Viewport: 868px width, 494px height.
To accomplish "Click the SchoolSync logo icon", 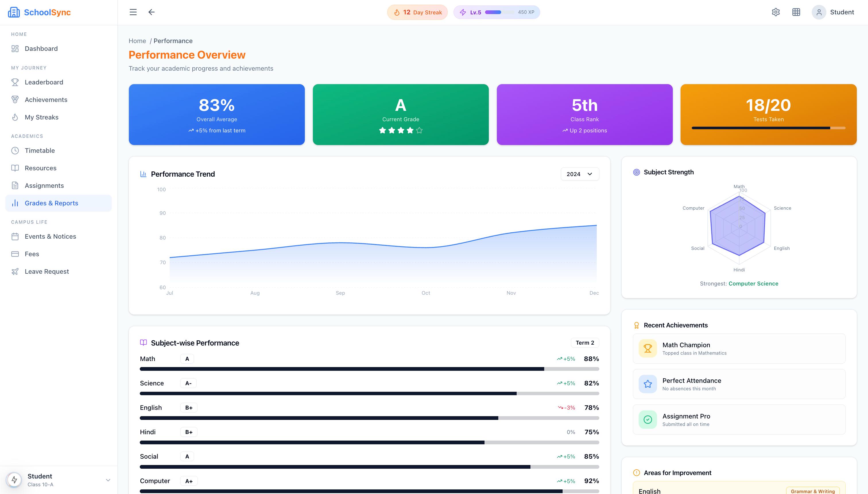I will coord(13,12).
